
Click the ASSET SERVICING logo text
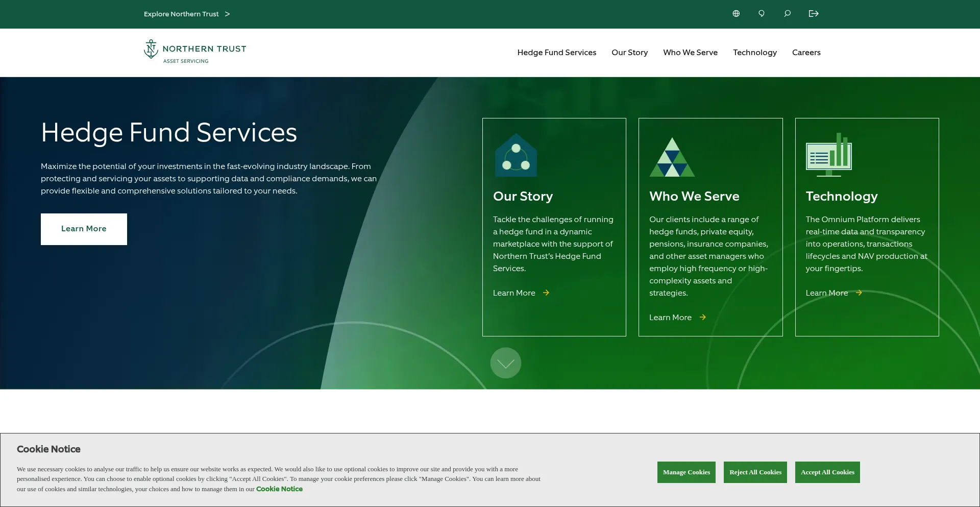[x=186, y=61]
